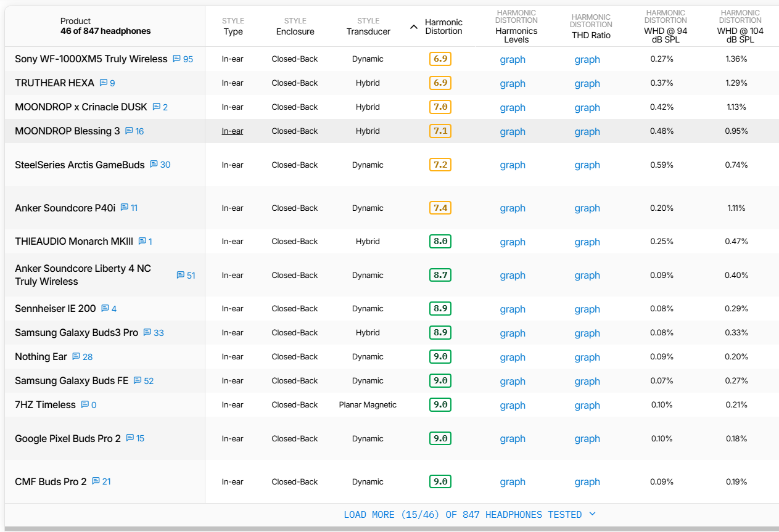The width and height of the screenshot is (779, 532).
Task: Open THD Ratio graph for Galaxy Buds FE
Action: pos(587,382)
